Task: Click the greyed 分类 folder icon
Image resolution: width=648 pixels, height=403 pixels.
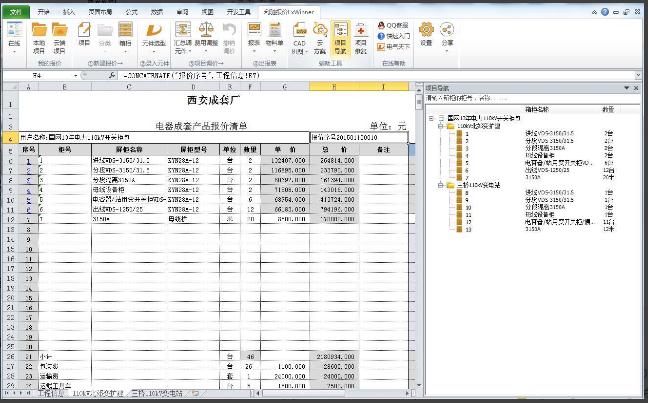Action: click(x=105, y=30)
